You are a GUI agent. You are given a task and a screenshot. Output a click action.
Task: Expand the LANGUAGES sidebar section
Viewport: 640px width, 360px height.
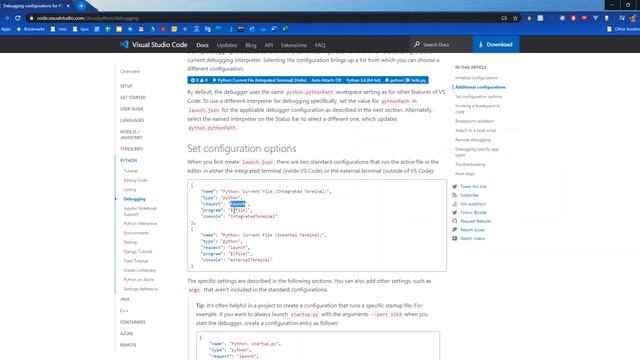click(132, 120)
